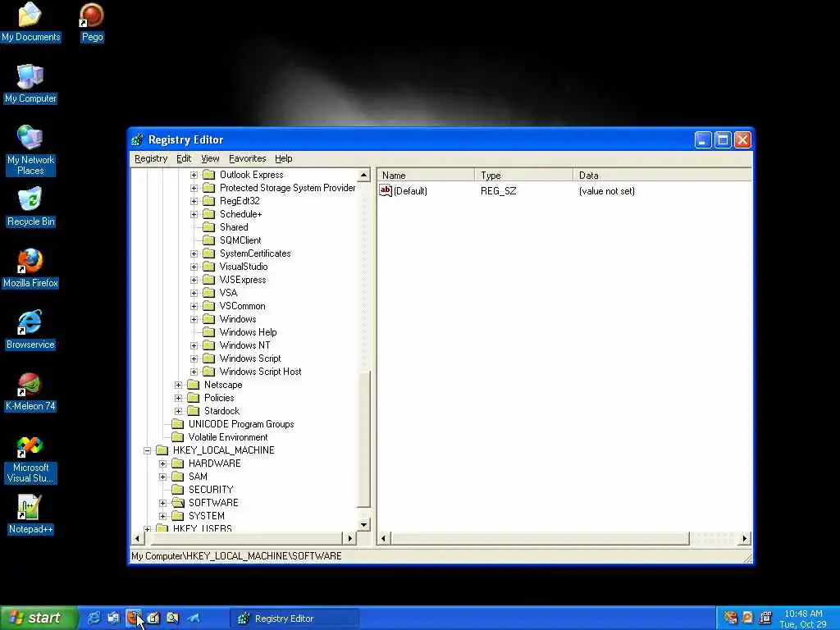Select the VSCommon key

[242, 306]
